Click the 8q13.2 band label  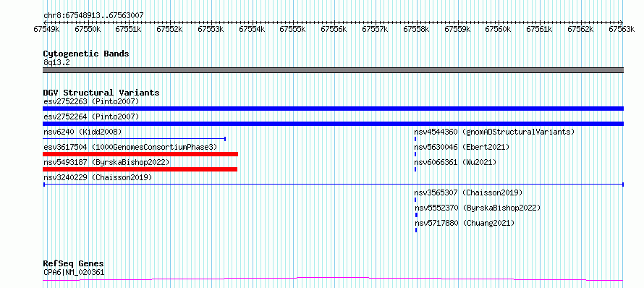pyautogui.click(x=56, y=62)
